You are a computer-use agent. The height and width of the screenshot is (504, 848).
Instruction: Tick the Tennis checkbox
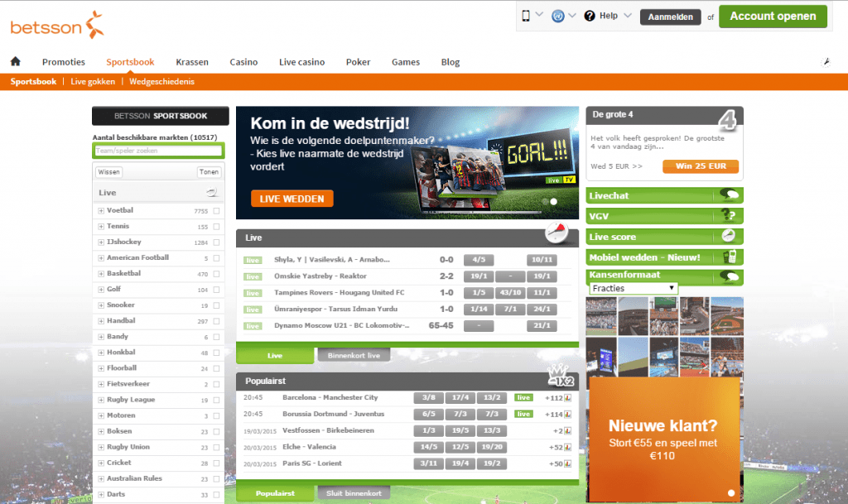pos(216,227)
